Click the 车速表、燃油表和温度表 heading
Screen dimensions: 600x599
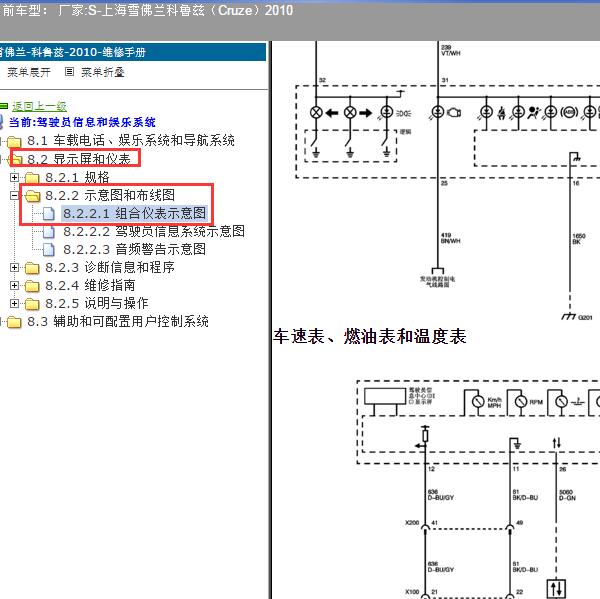click(x=370, y=336)
